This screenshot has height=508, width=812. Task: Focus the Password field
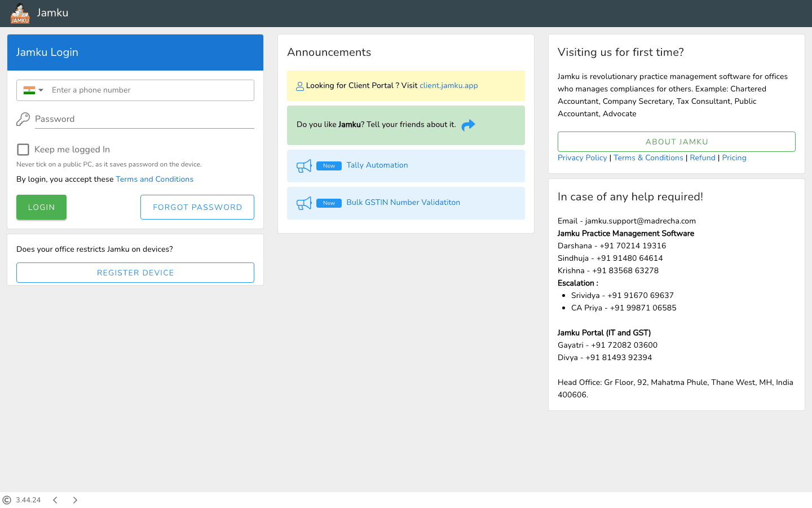click(144, 119)
